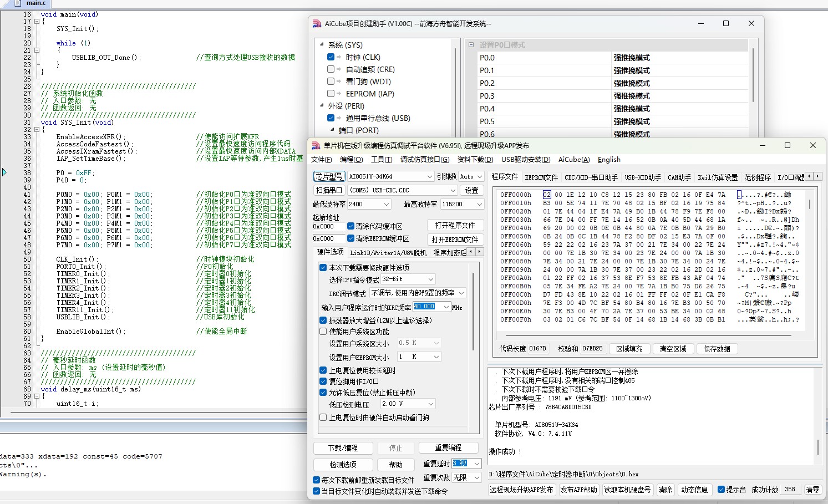Toggle the 时钟 (CLK) checkbox in AiCube
The height and width of the screenshot is (504, 828).
coord(331,57)
